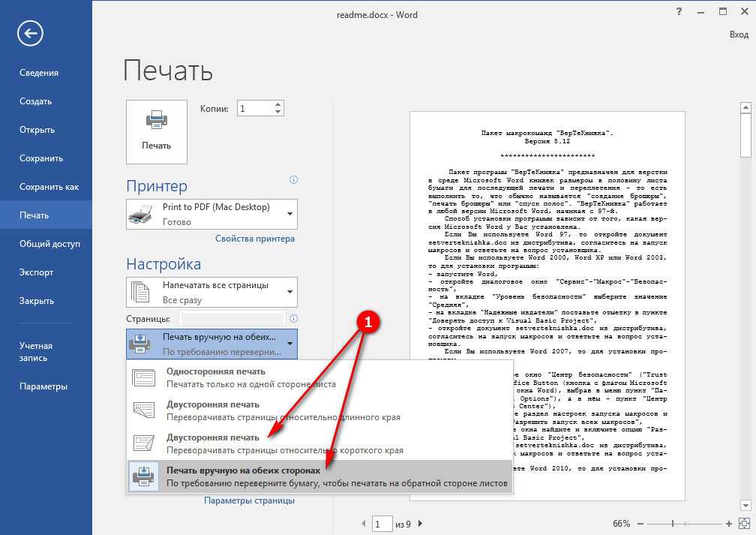Image resolution: width=756 pixels, height=535 pixels.
Task: Click the document preview page
Action: point(547,306)
